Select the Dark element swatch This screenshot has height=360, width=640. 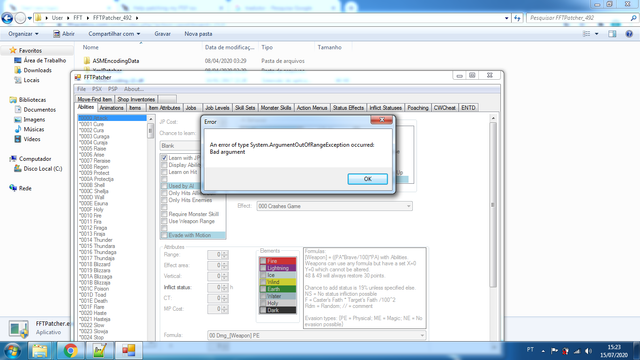tap(278, 310)
